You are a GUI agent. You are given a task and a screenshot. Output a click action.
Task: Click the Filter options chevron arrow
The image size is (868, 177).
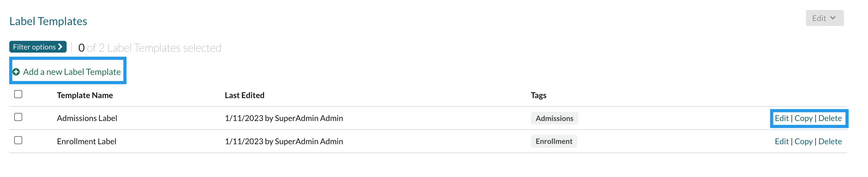tap(60, 47)
